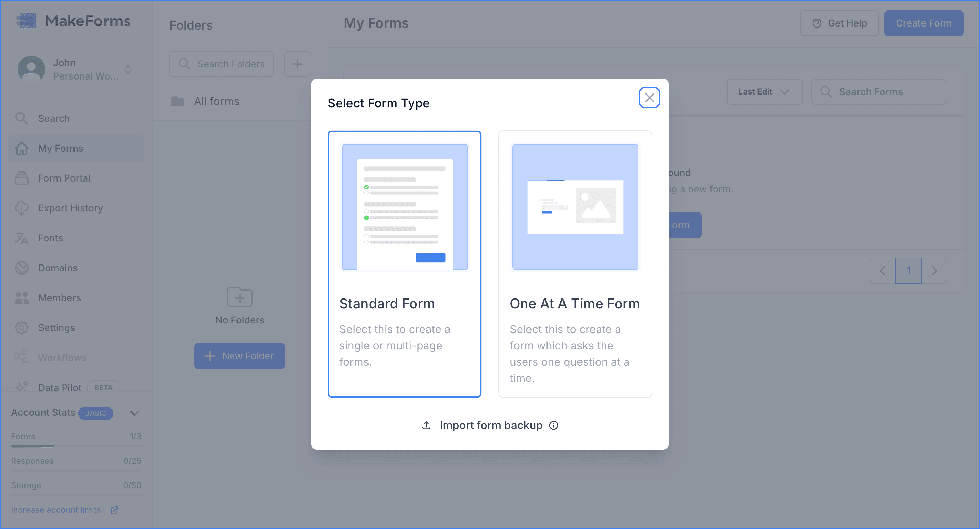Viewport: 980px width, 529px height.
Task: Click the MakeForms logo icon
Action: coord(26,20)
